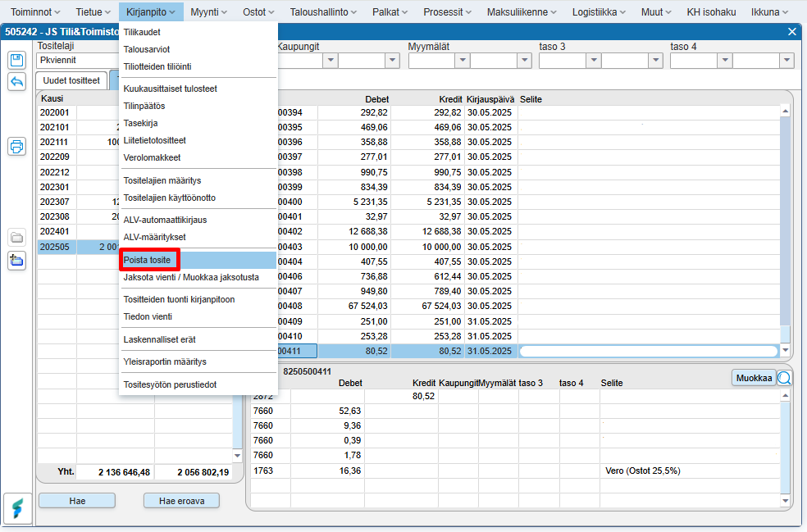Click the blue undo arrow icon

(x=16, y=81)
